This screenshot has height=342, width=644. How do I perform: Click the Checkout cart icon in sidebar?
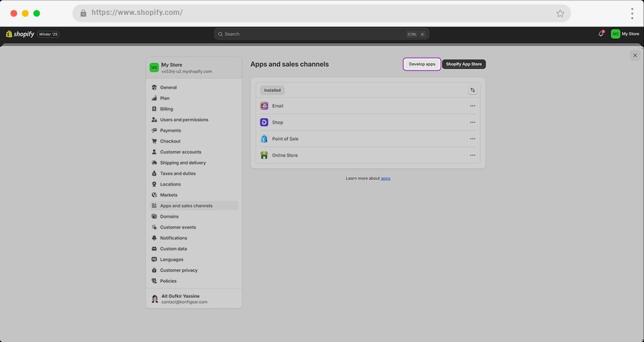click(x=154, y=141)
